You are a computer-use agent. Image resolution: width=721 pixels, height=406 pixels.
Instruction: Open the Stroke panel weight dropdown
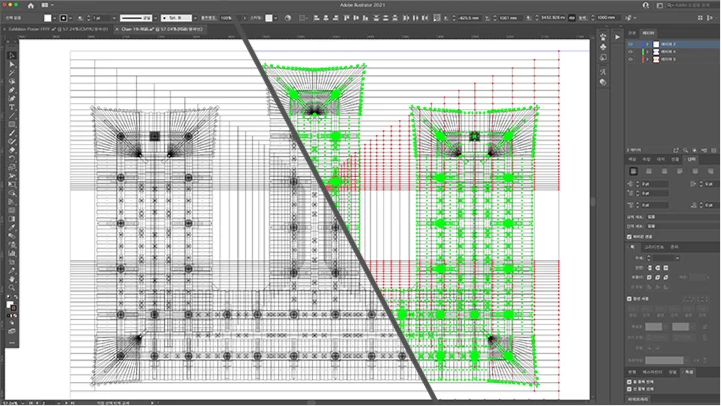677,258
